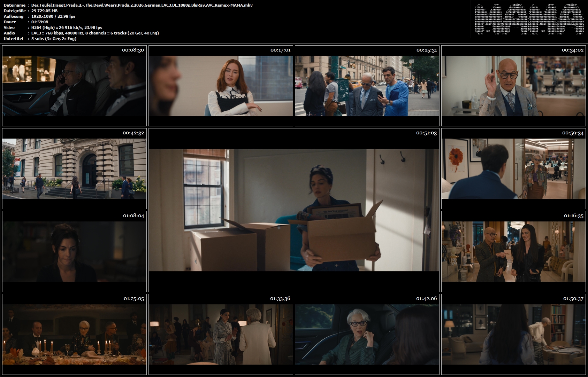Viewport: 588px width, 377px height.
Task: Click the street scene thumbnail at 00:25:31
Action: (x=367, y=86)
